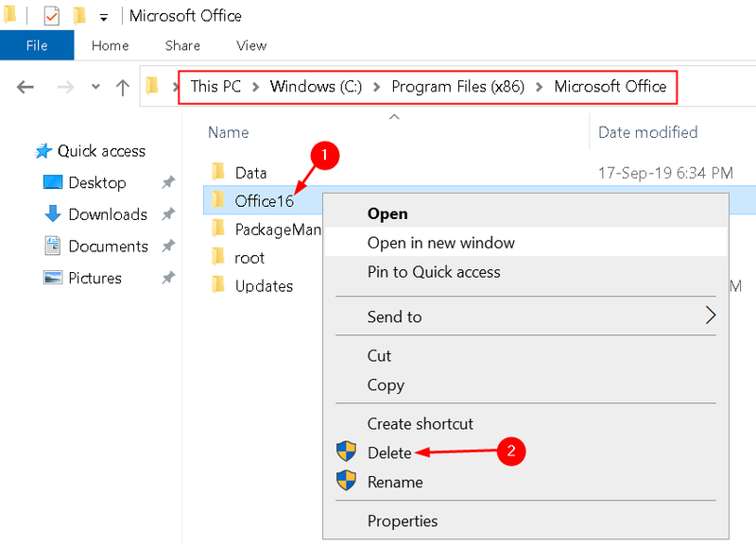The width and height of the screenshot is (756, 545).
Task: Click This PC in the address path
Action: (x=215, y=86)
